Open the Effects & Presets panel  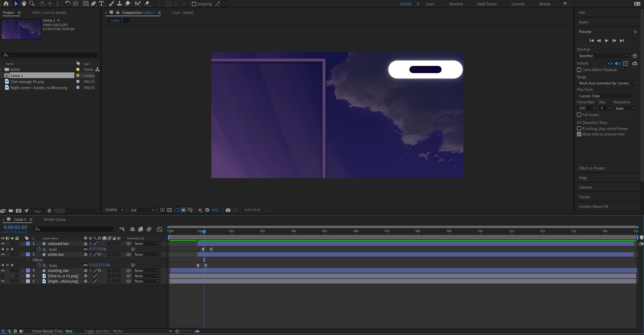coord(592,168)
